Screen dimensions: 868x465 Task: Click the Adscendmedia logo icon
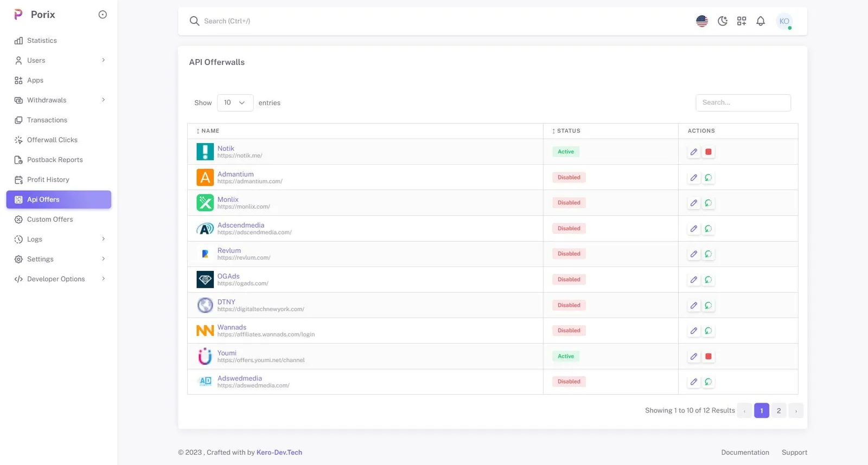tap(205, 229)
